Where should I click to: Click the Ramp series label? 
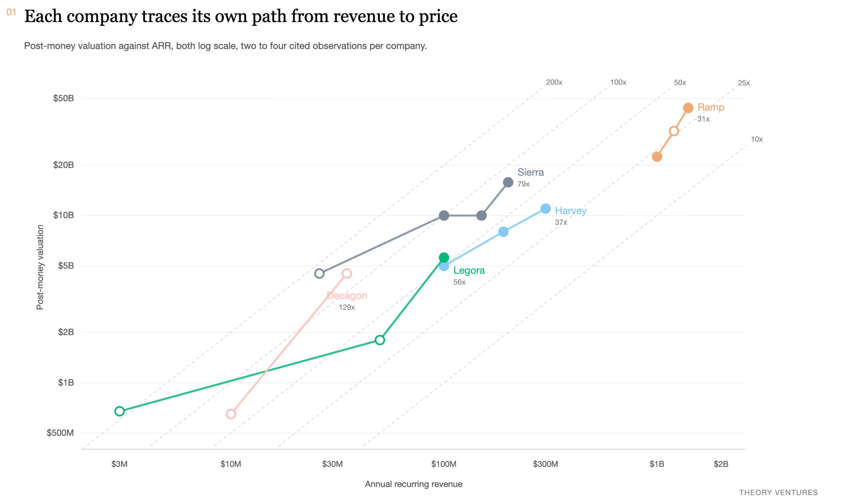711,107
